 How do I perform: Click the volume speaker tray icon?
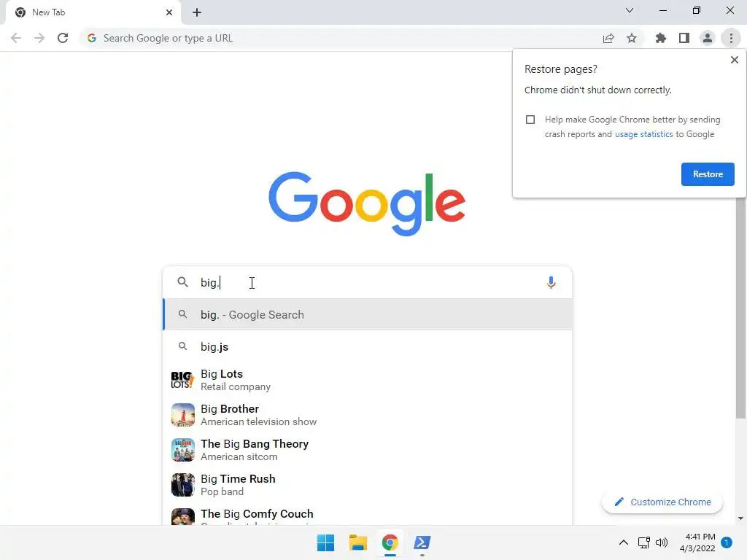pyautogui.click(x=661, y=542)
